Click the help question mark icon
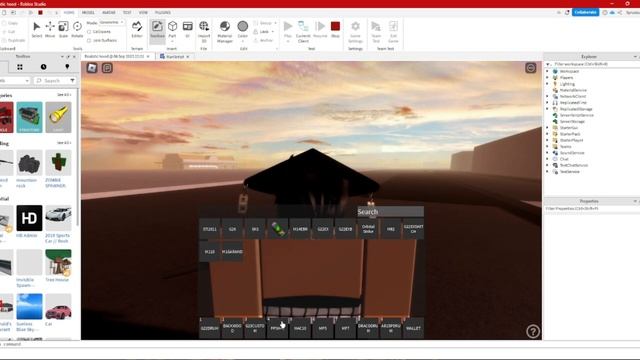This screenshot has height=360, width=640. [x=533, y=331]
